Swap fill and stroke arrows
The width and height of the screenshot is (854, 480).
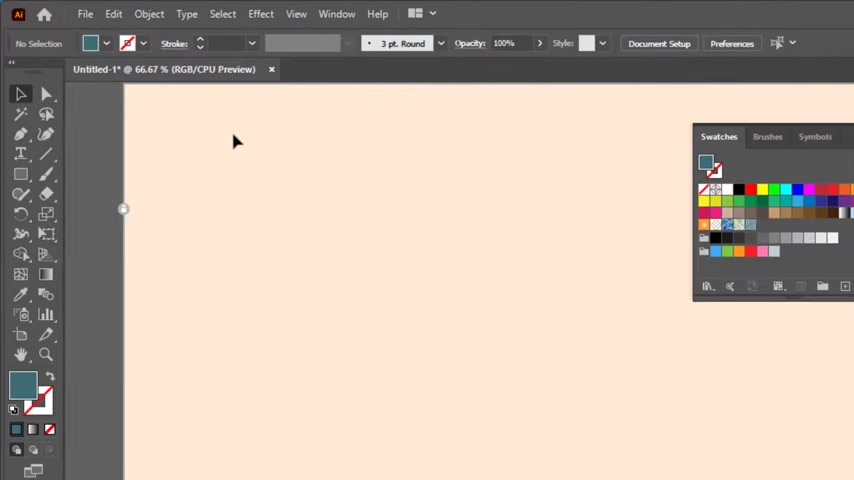[x=50, y=376]
